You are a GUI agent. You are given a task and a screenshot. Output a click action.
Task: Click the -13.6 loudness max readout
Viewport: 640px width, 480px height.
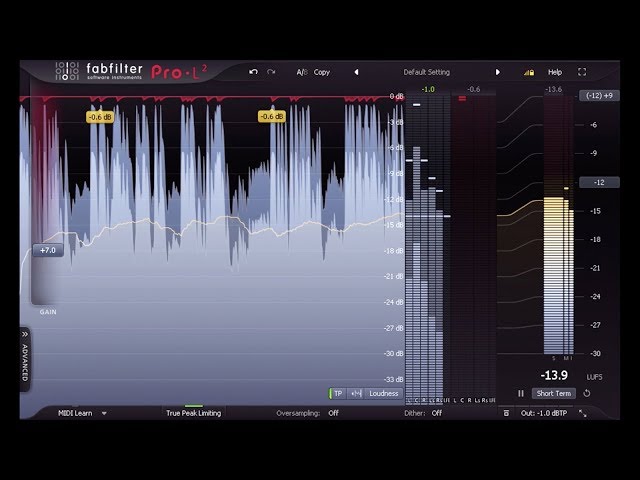pos(553,89)
